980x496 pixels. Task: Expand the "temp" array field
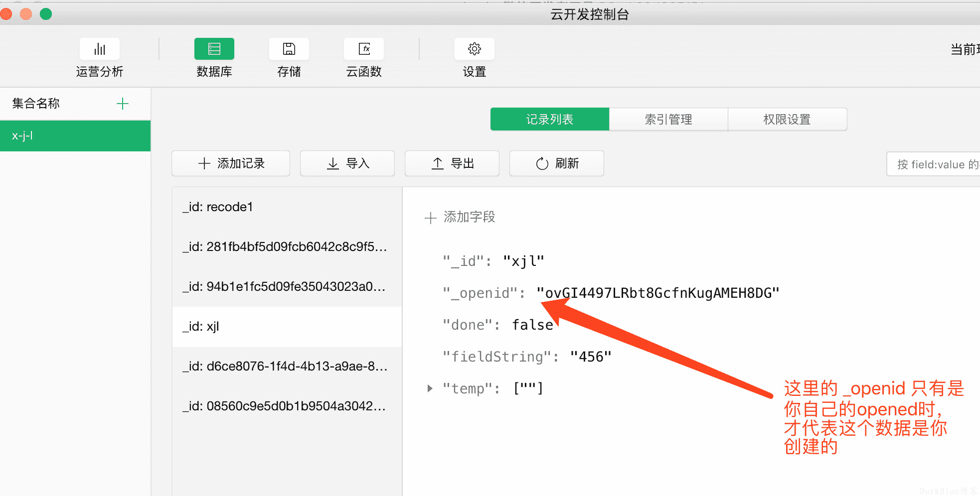click(x=430, y=388)
